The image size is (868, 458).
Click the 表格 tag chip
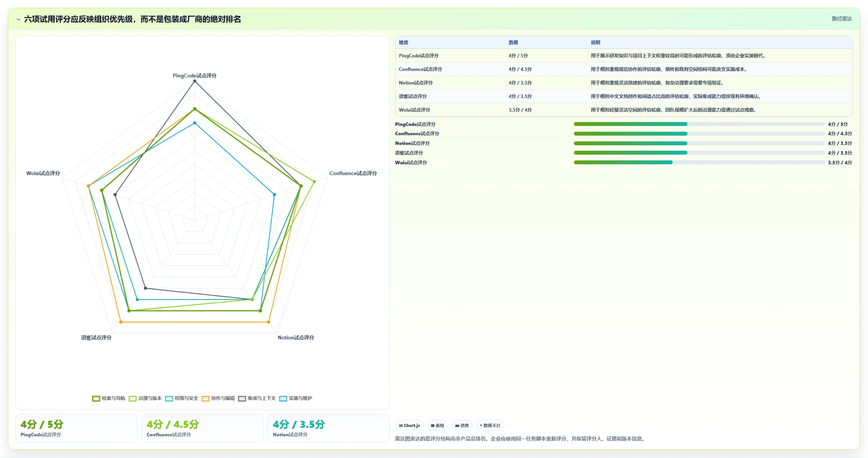point(437,425)
